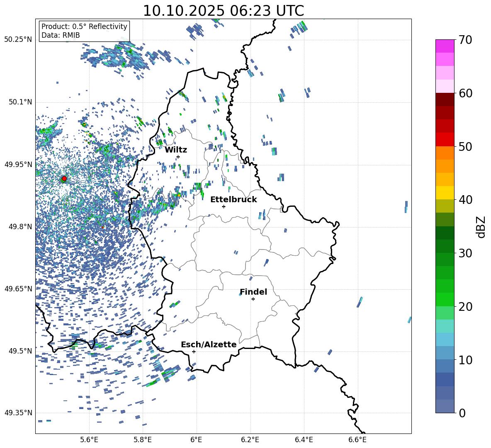Viewport: 491px width, 448px height.
Task: Click the latitude label 50.25°N
Action: click(x=18, y=40)
